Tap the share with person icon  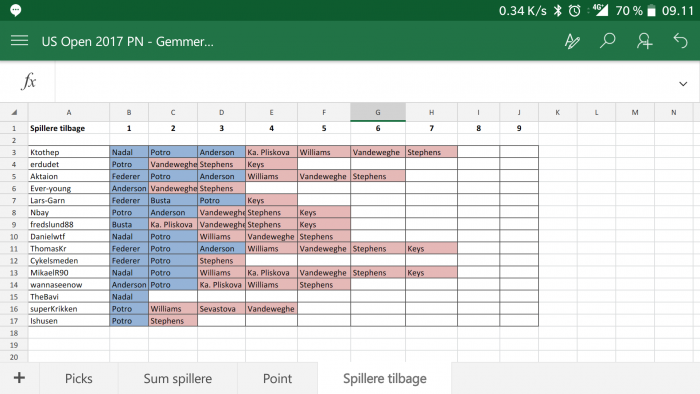pyautogui.click(x=644, y=41)
